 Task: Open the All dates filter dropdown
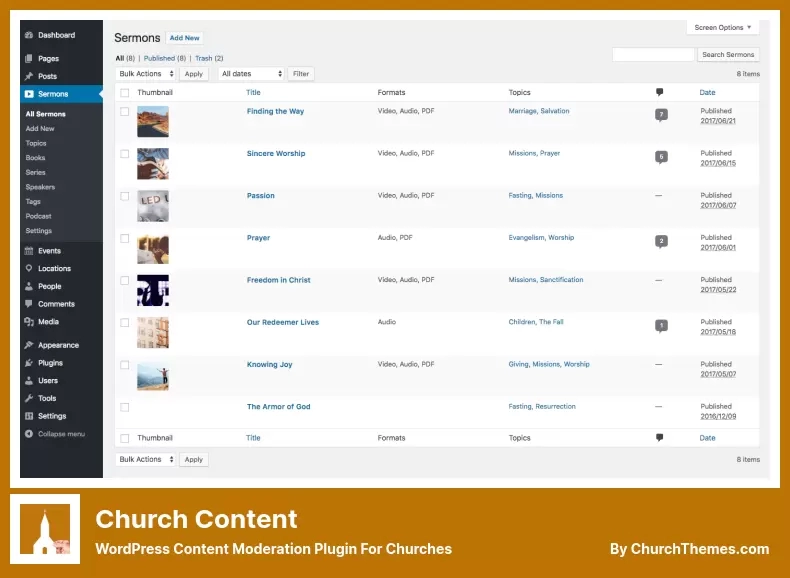(251, 74)
